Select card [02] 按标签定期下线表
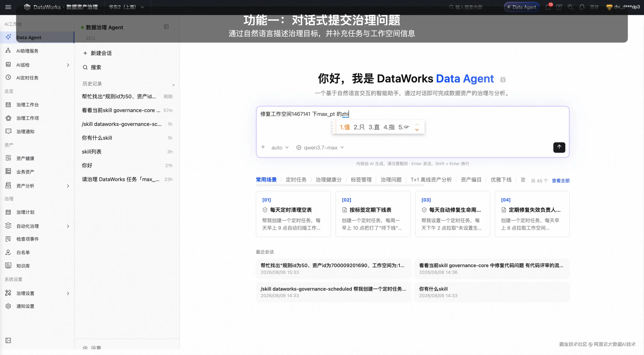This screenshot has height=355, width=644. pos(373,214)
